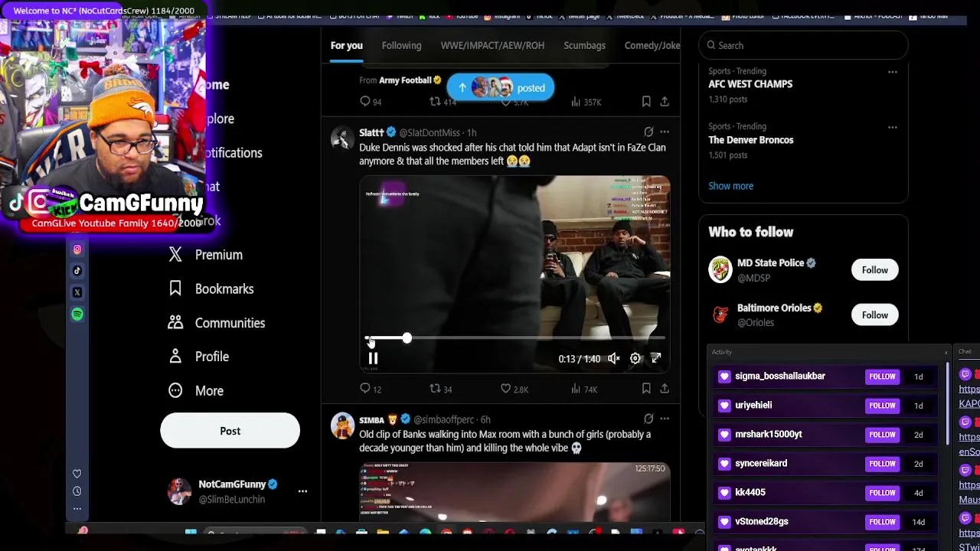Open account menu dots next to NotCamGFunny
This screenshot has width=980, height=551.
[x=302, y=491]
